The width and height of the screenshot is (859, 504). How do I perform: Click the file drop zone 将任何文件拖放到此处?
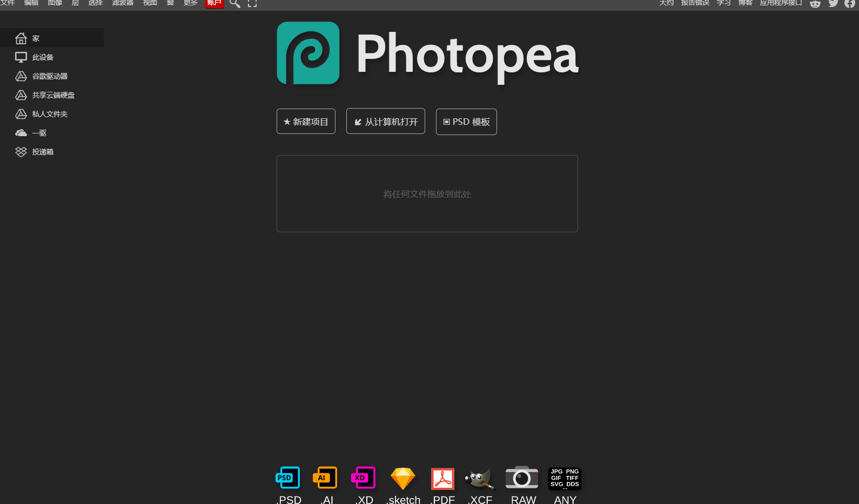pos(427,194)
